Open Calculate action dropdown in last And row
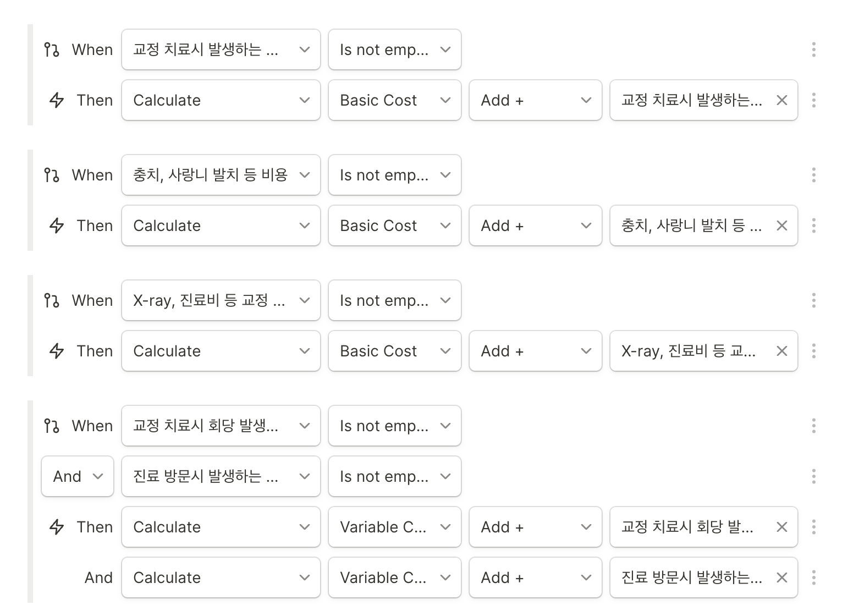 pos(221,577)
